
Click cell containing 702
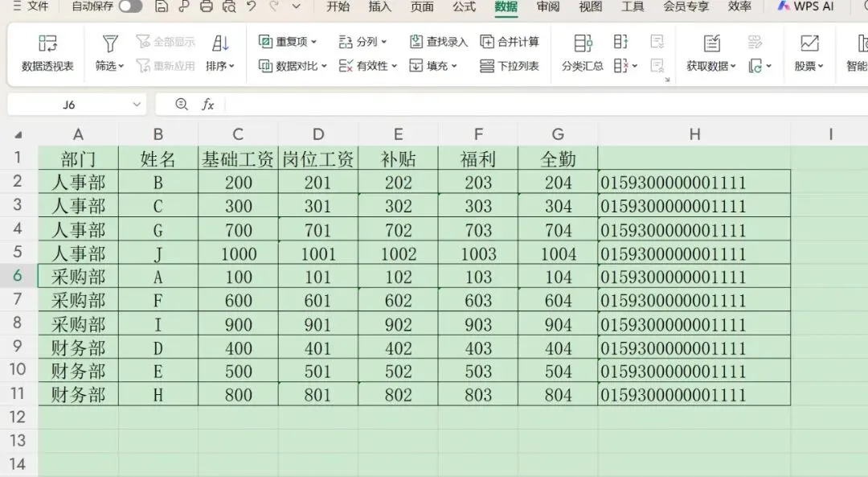(398, 229)
